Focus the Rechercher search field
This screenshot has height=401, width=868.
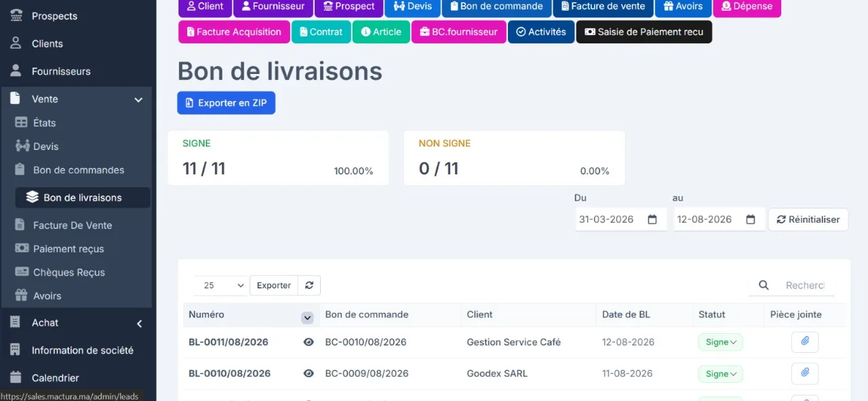806,286
